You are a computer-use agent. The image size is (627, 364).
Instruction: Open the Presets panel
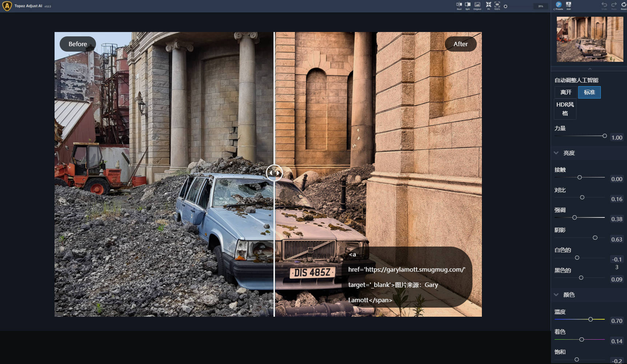(x=559, y=6)
